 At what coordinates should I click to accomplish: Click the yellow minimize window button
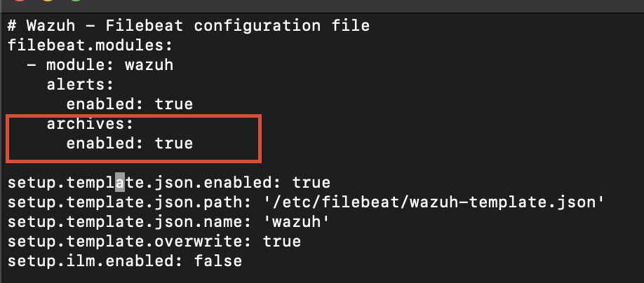[x=48, y=1]
